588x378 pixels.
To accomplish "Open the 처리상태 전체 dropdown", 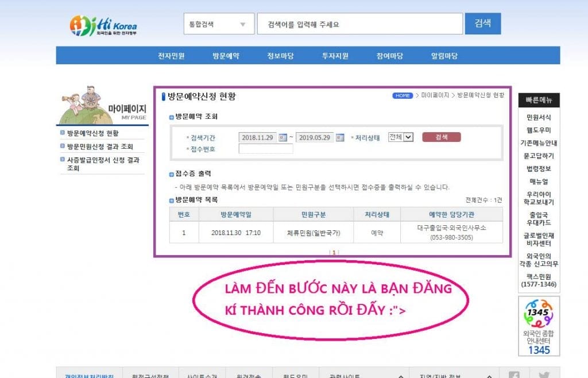I will [401, 137].
